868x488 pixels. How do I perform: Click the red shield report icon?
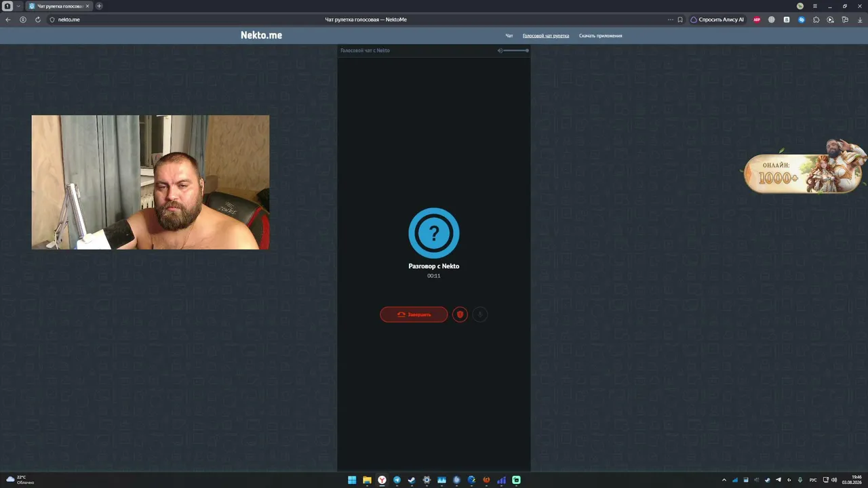(x=460, y=314)
